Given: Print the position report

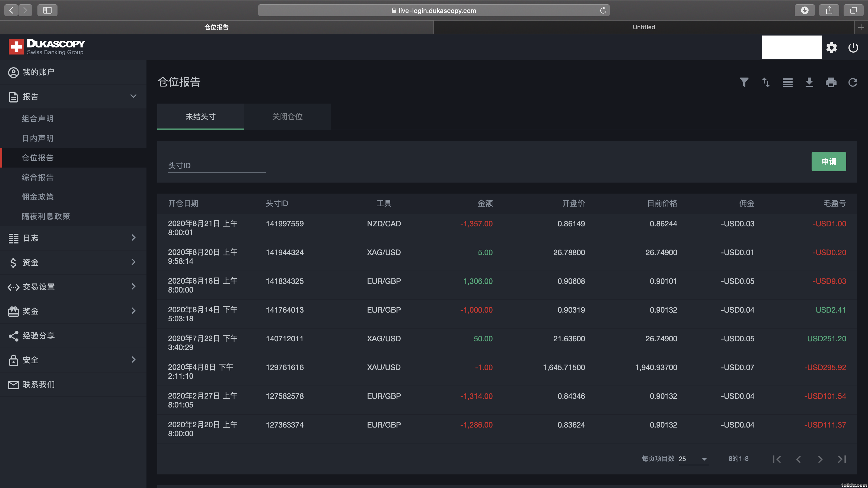Looking at the screenshot, I should pyautogui.click(x=831, y=82).
